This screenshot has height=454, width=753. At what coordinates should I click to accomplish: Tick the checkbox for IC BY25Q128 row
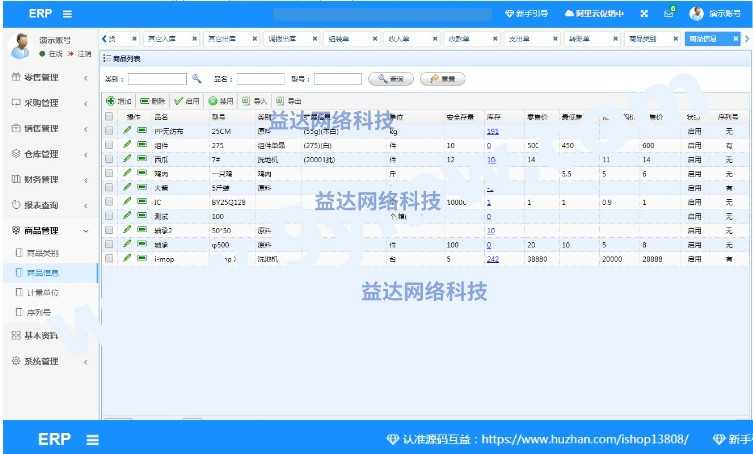click(x=109, y=202)
